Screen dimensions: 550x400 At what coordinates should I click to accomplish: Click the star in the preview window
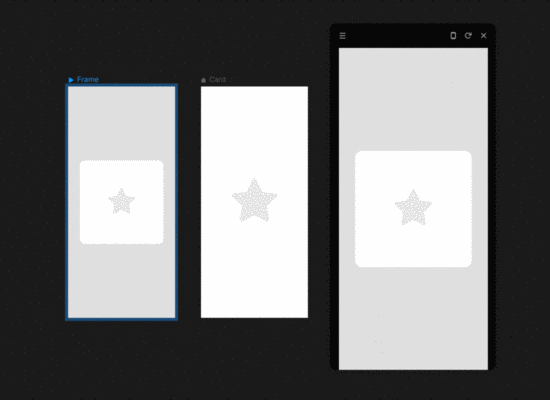pos(413,208)
